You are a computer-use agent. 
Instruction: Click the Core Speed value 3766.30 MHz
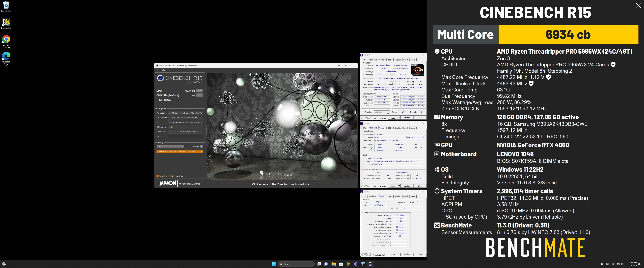click(x=382, y=97)
